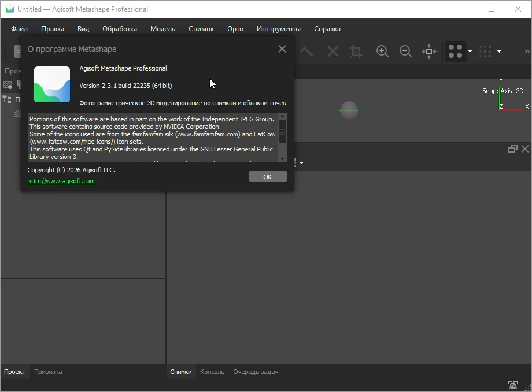Click the trackball sphere in model view
Image resolution: width=532 pixels, height=392 pixels.
click(349, 110)
